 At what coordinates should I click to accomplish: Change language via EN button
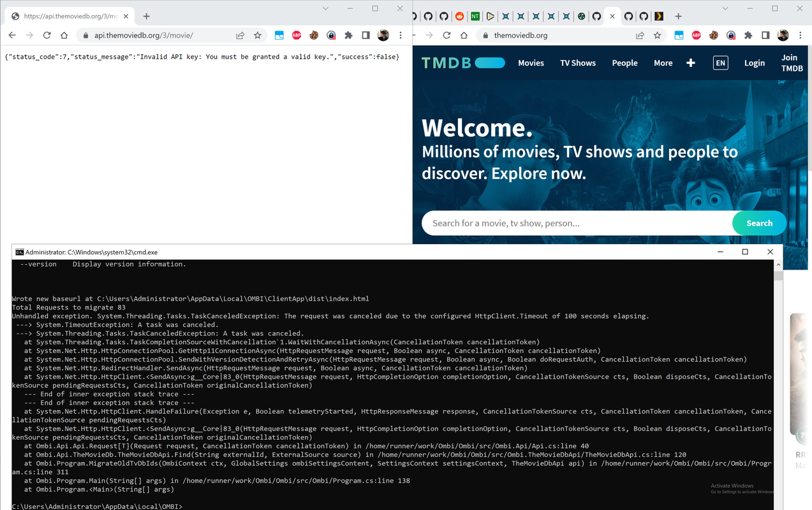coord(720,62)
